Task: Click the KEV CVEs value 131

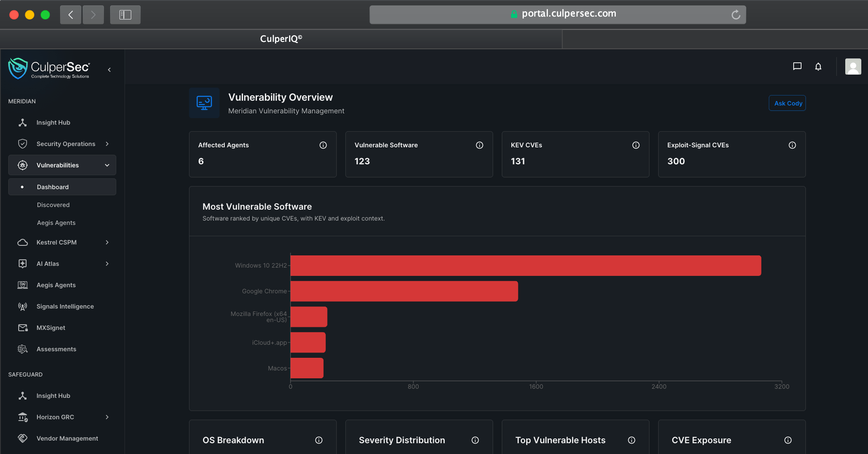Action: (x=518, y=161)
